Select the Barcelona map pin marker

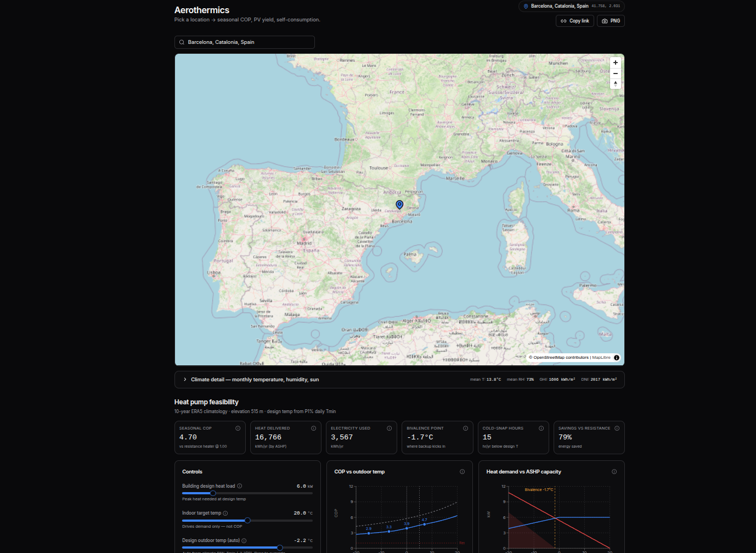[399, 205]
